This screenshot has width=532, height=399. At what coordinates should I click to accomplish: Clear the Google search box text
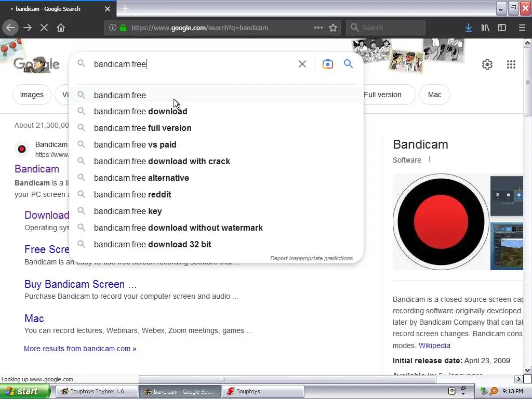302,64
